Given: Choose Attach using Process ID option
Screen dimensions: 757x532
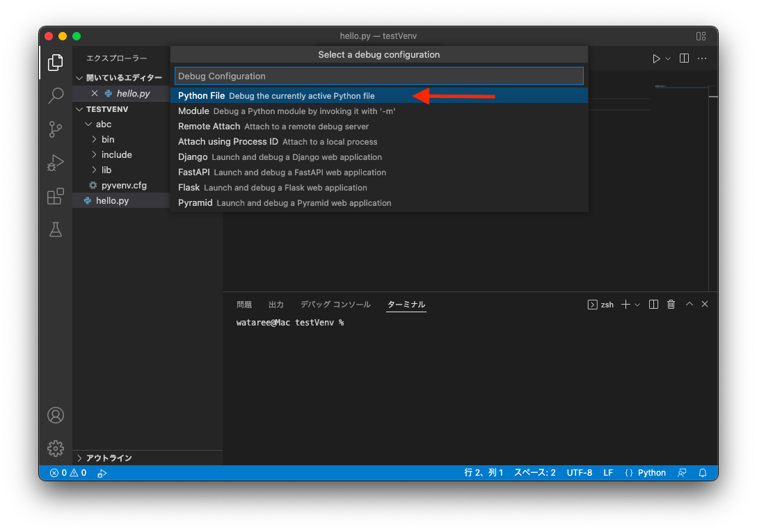Looking at the screenshot, I should 379,142.
